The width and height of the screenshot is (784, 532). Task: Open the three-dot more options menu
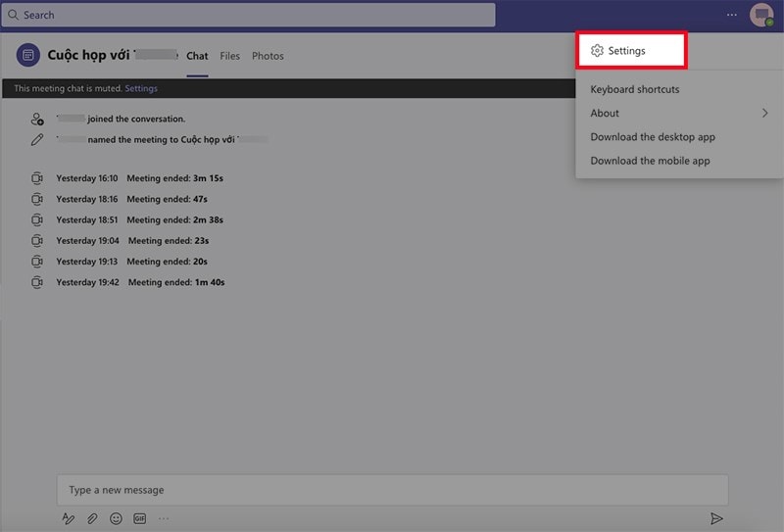click(x=731, y=15)
